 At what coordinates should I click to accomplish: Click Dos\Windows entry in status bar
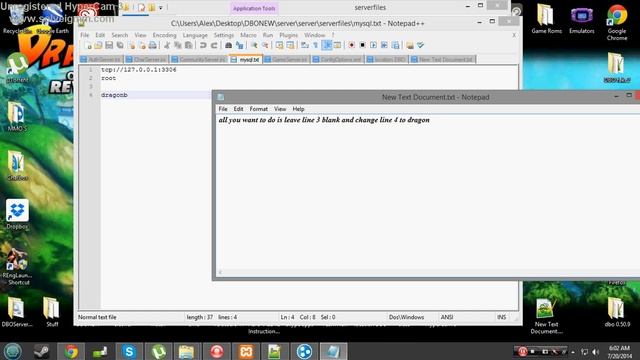[407, 317]
